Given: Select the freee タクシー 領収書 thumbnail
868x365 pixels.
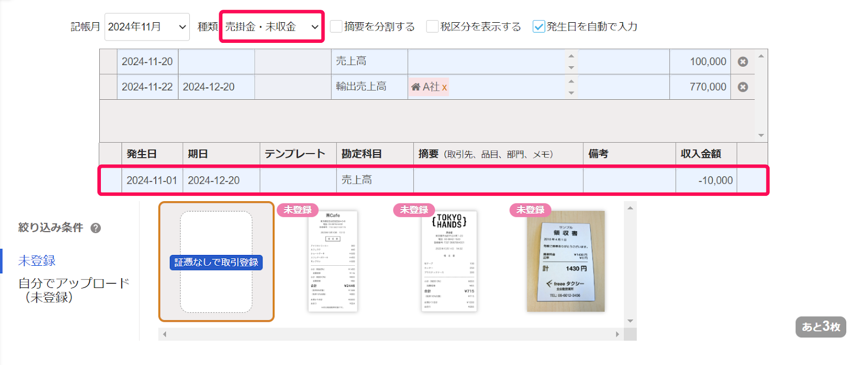Looking at the screenshot, I should click(565, 261).
